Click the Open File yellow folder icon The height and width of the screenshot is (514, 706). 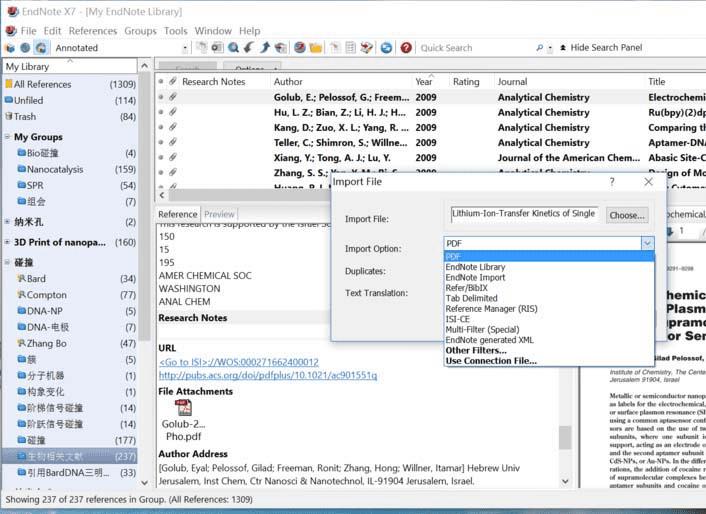pyautogui.click(x=315, y=48)
